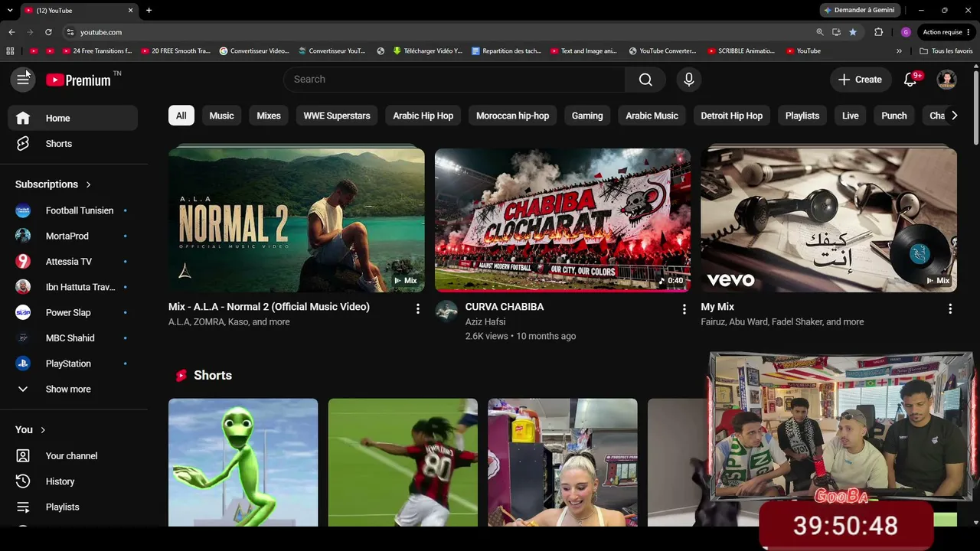This screenshot has height=551, width=980.
Task: Open options menu for CURVA CHABIBA
Action: coord(684,308)
